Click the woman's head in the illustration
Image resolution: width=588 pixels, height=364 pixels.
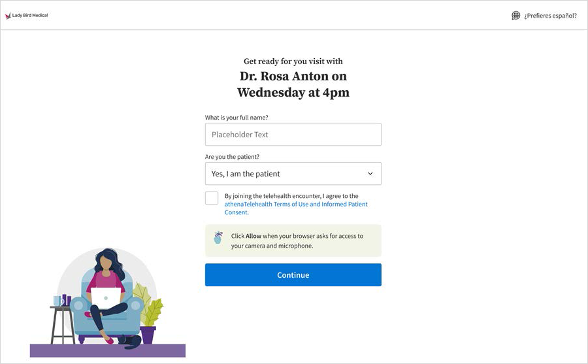click(x=105, y=261)
